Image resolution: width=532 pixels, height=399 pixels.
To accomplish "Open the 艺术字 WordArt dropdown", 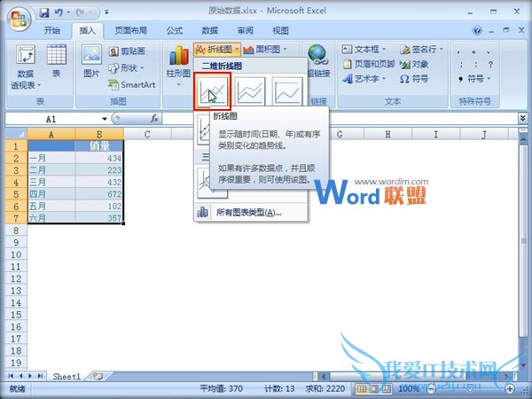I will [364, 79].
